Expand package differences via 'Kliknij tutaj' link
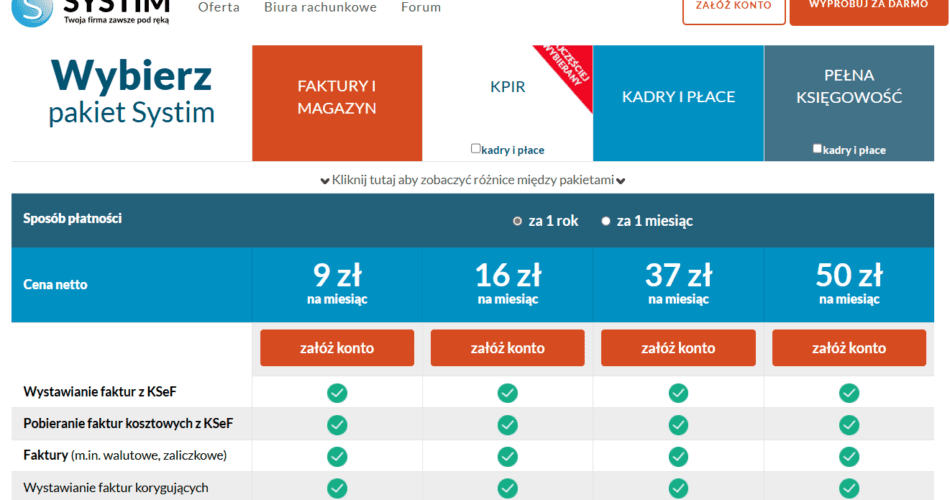Image resolution: width=950 pixels, height=500 pixels. click(473, 181)
